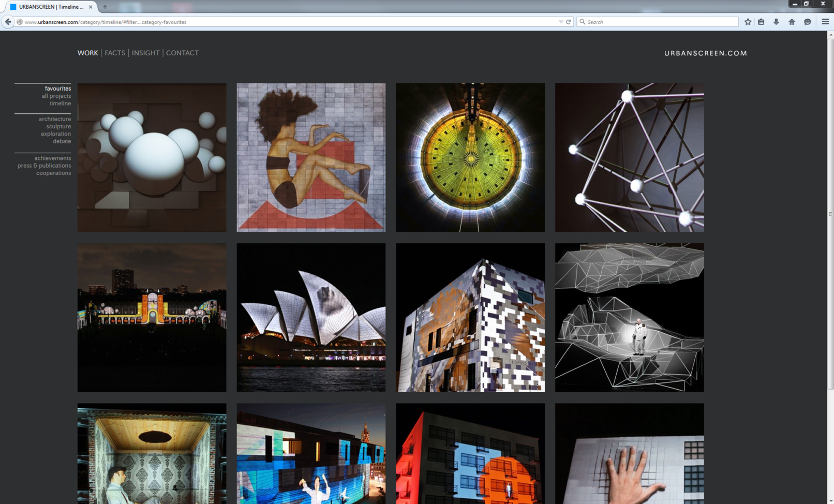The image size is (834, 504).
Task: Filter projects by architecture
Action: point(55,119)
